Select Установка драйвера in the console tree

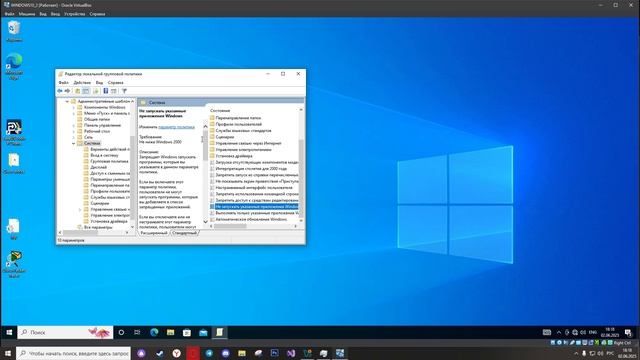pyautogui.click(x=109, y=221)
